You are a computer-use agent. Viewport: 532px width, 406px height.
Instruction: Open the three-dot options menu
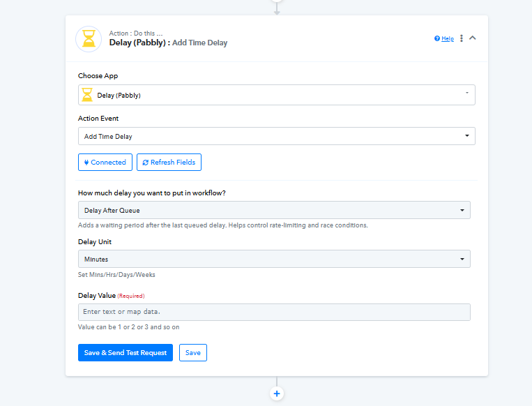(461, 38)
